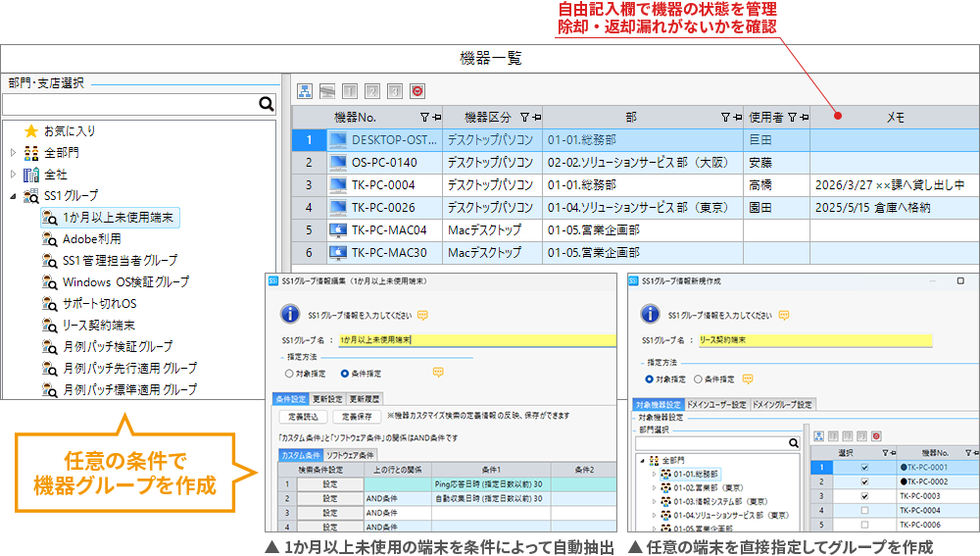Click yellow help bubble beside 条件指定 radio
The height and width of the screenshot is (556, 980).
(x=438, y=372)
